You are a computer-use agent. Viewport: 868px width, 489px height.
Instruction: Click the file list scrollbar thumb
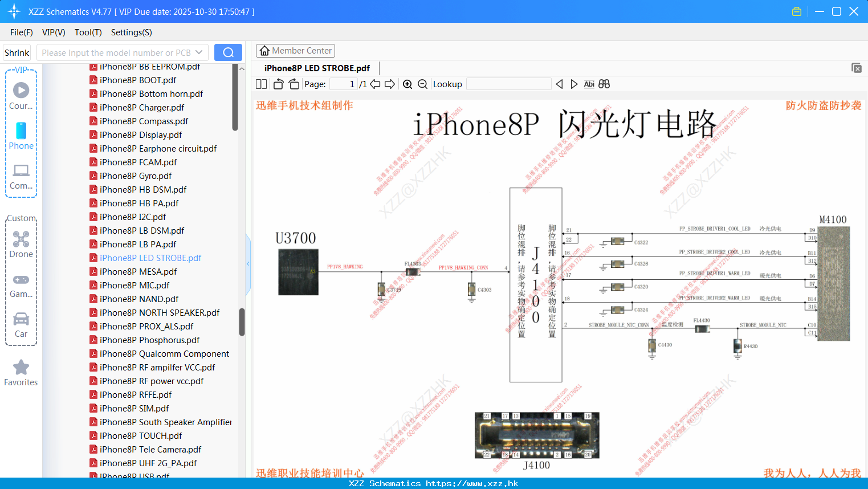(x=242, y=322)
